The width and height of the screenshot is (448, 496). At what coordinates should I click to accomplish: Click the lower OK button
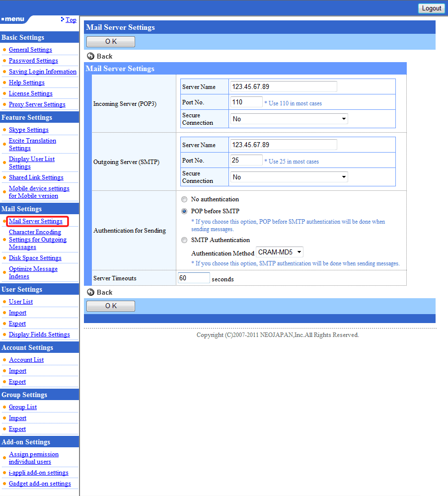111,306
